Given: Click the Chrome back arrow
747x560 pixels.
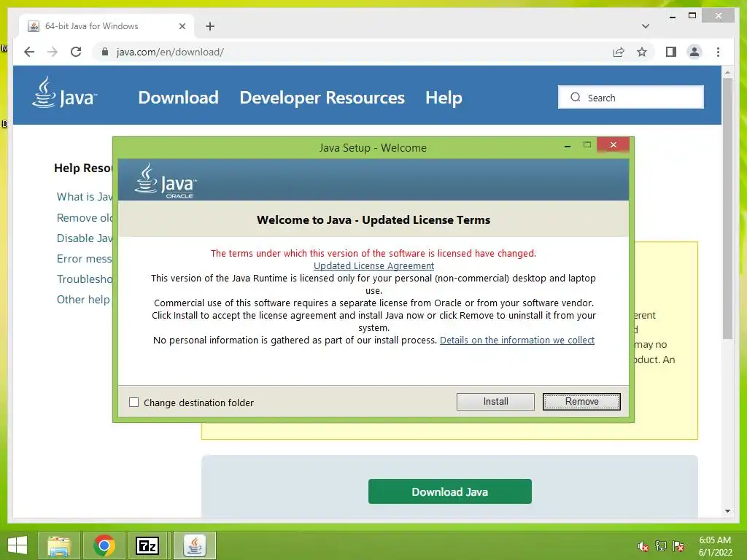Looking at the screenshot, I should click(x=29, y=52).
